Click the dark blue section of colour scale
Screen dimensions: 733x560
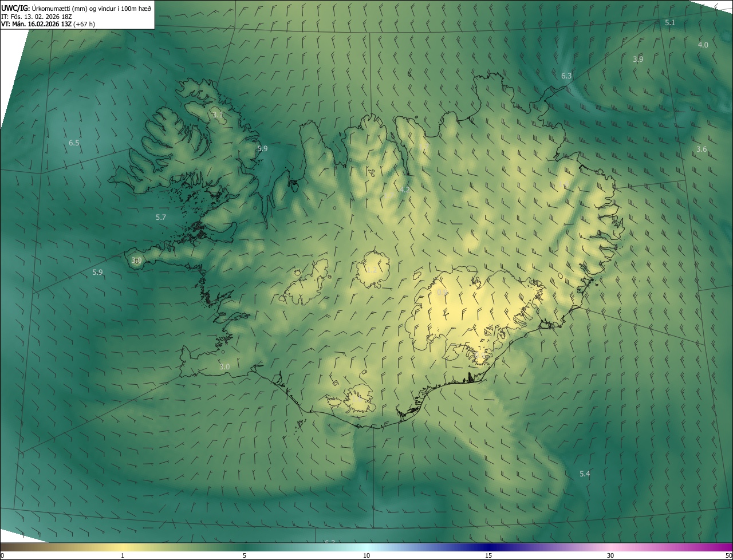(x=488, y=547)
